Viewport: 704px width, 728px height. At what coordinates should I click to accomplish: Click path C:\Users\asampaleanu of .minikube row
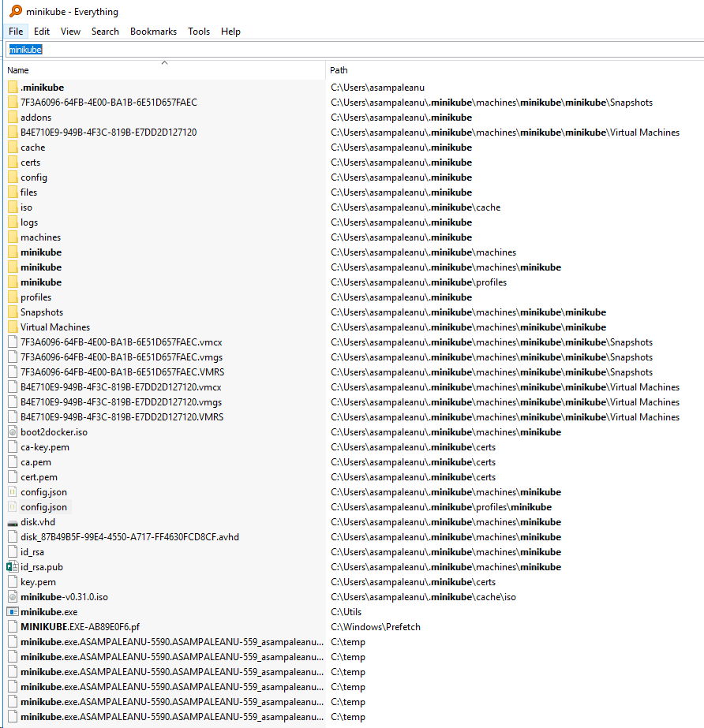pyautogui.click(x=378, y=88)
